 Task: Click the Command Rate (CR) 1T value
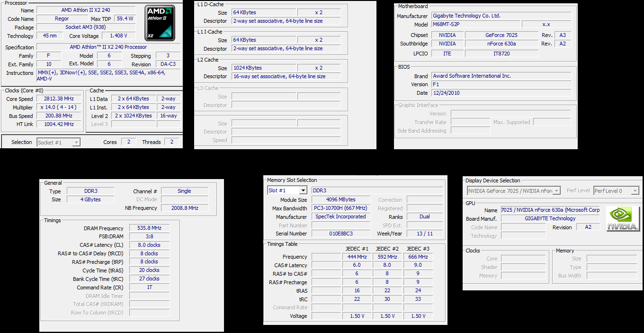pos(149,287)
